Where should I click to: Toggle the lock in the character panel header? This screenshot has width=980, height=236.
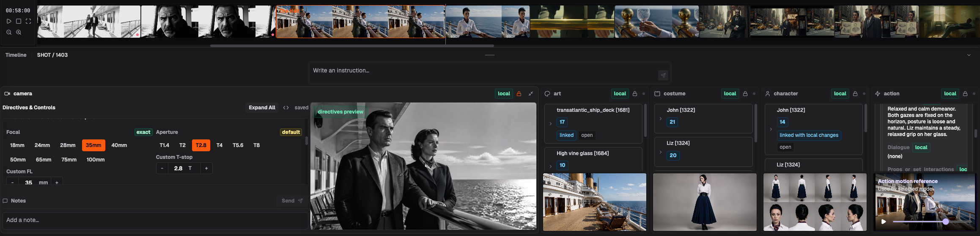click(x=855, y=94)
